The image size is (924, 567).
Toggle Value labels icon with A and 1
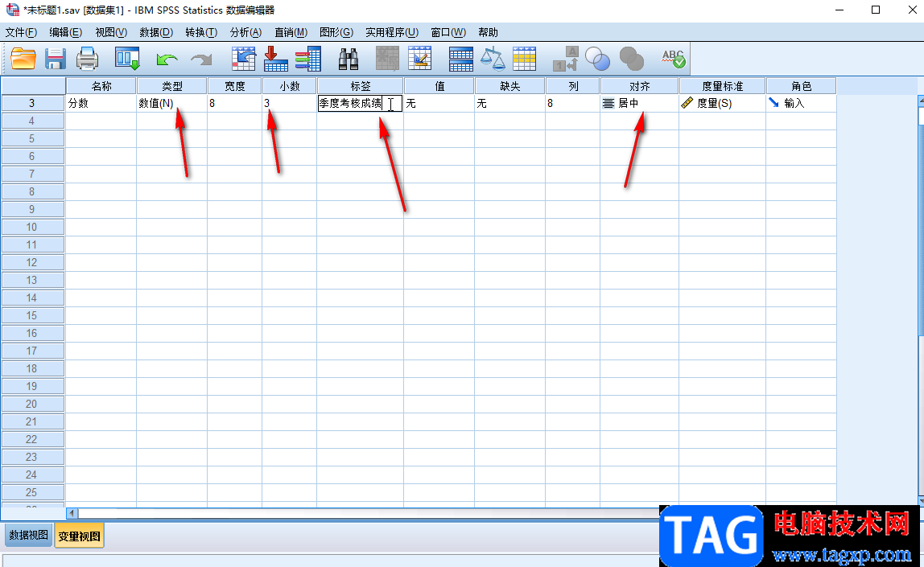(x=566, y=59)
